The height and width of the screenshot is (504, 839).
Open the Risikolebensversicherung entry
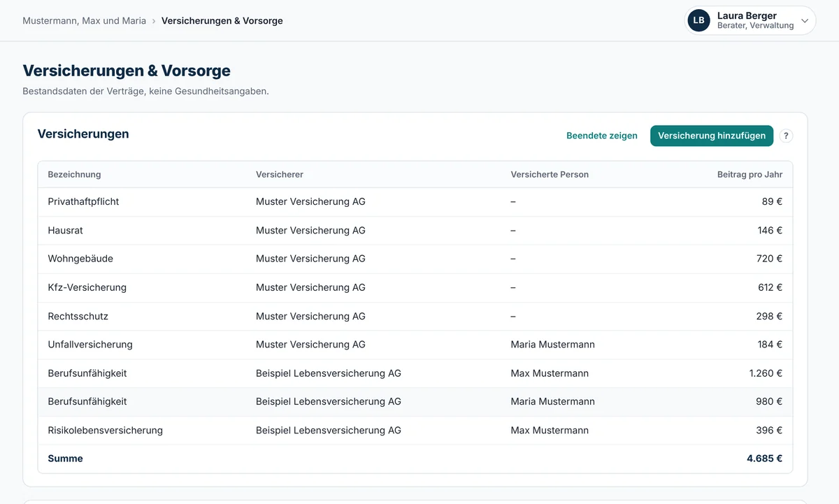(x=415, y=430)
